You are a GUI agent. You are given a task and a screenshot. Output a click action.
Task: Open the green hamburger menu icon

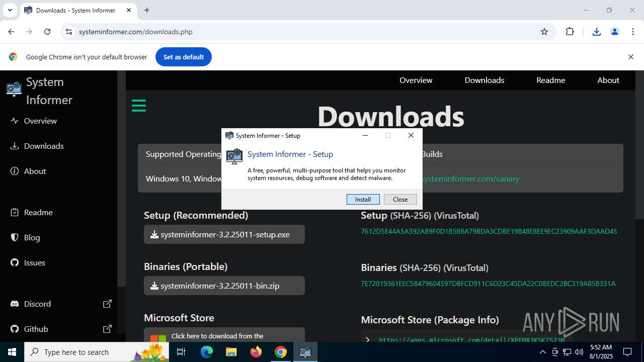coord(139,106)
